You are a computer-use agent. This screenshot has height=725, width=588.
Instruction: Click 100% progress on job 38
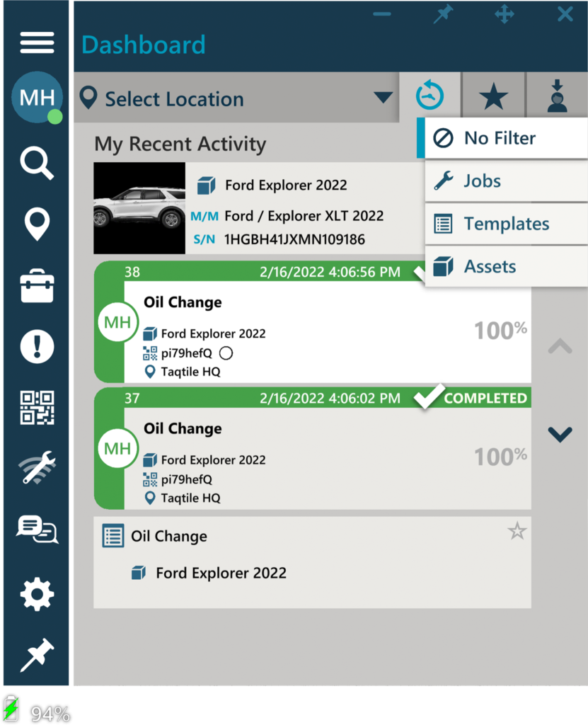[501, 330]
